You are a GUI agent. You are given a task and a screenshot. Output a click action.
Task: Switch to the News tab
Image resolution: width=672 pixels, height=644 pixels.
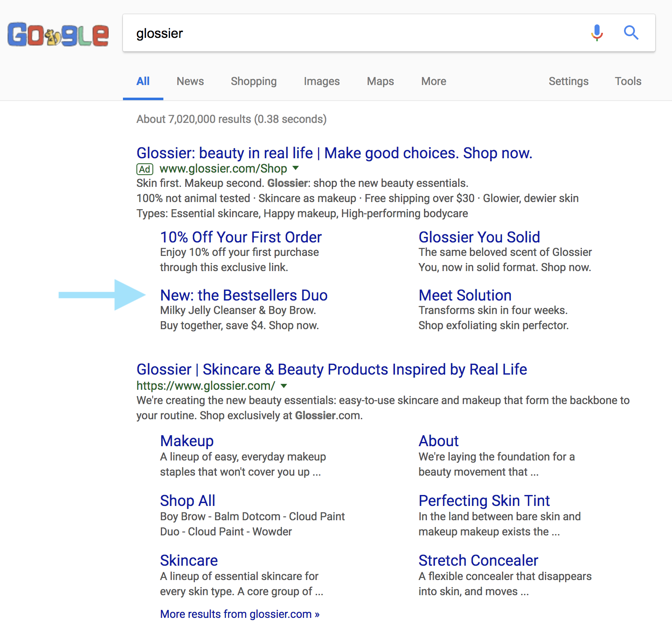point(190,81)
